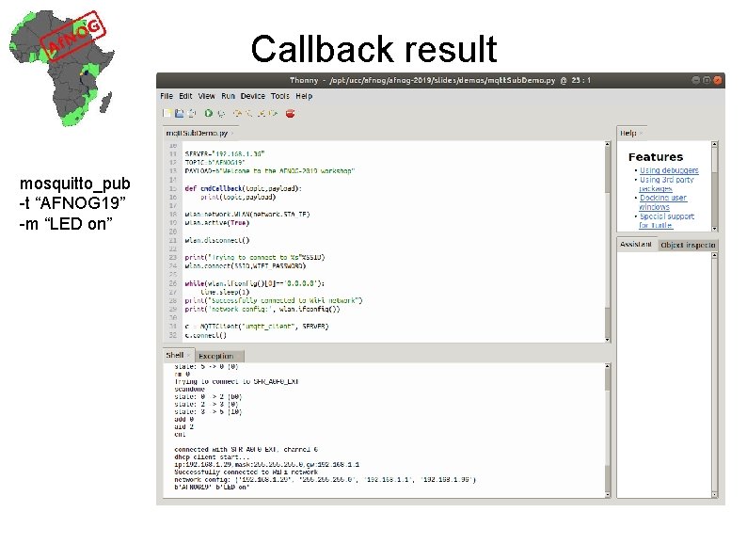Image resolution: width=747 pixels, height=560 pixels.
Task: Click the Step out toolbar icon
Action: coord(261,114)
